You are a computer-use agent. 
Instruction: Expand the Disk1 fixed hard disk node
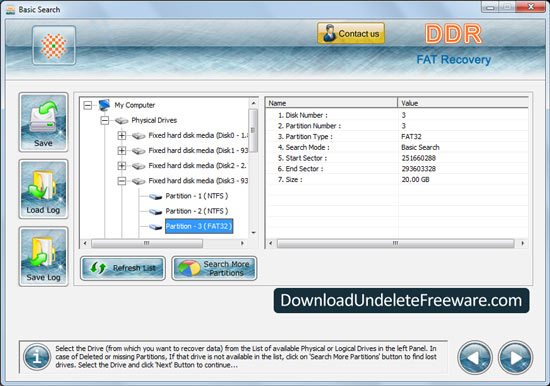tap(122, 151)
